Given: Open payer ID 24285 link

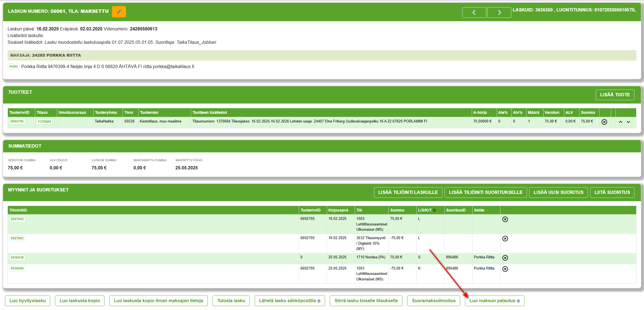Looking at the screenshot, I should 13,66.
